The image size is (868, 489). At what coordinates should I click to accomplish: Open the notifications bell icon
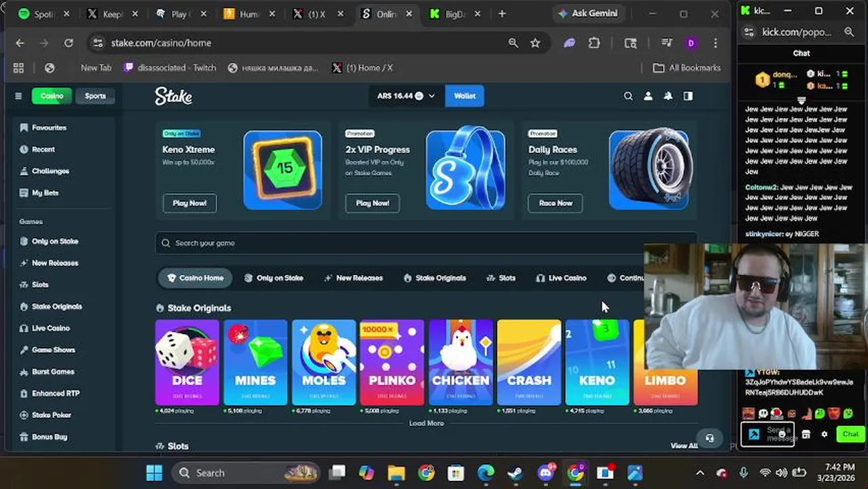tap(668, 96)
